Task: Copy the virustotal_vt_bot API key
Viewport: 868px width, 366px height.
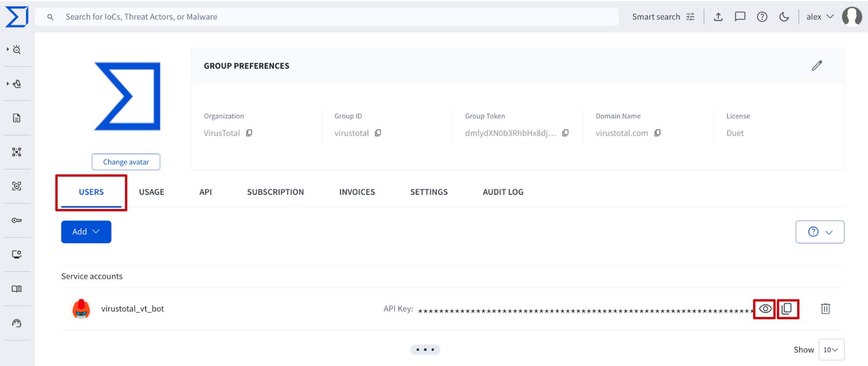Action: [x=787, y=309]
